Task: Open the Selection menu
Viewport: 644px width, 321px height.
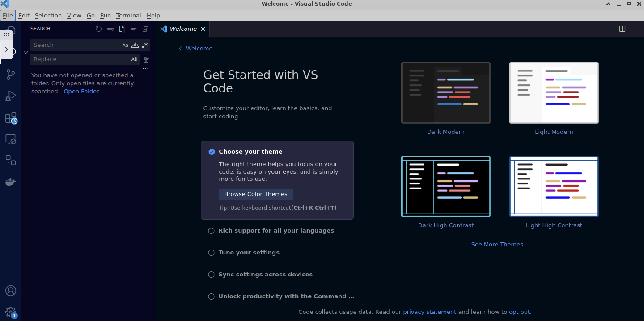Action: [48, 15]
